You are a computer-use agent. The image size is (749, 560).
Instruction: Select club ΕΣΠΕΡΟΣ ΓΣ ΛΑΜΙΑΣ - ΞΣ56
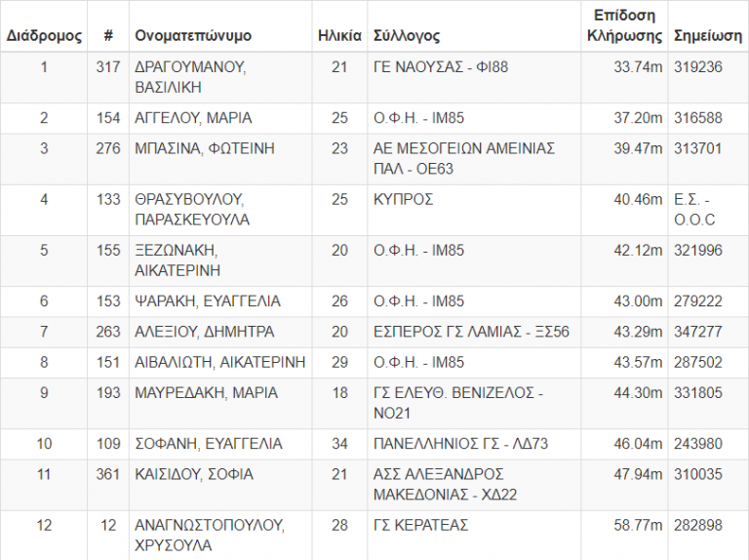[471, 332]
